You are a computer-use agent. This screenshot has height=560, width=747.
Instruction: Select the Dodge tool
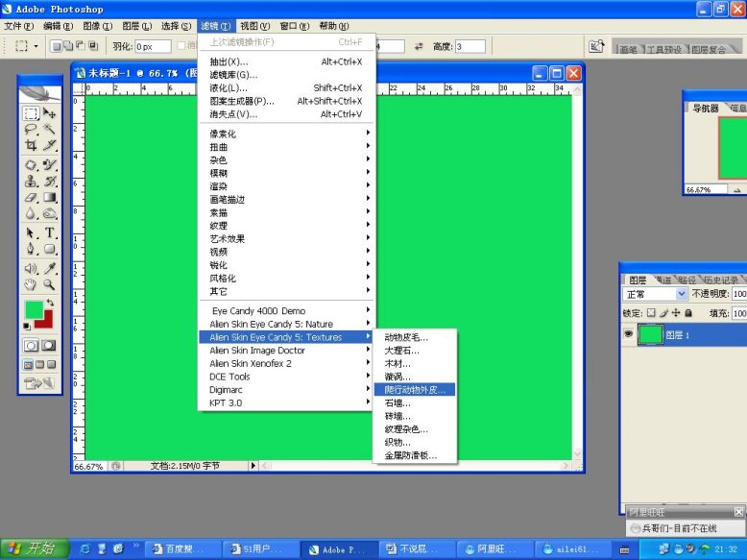coord(50,213)
